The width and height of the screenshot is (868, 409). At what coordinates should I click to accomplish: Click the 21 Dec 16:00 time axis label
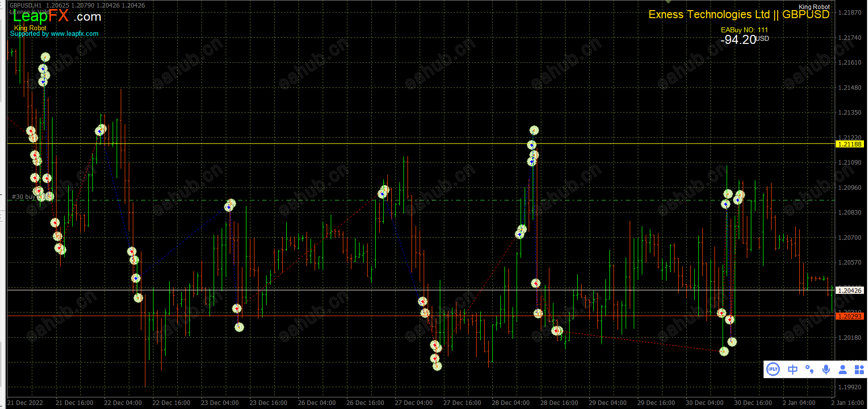click(75, 403)
